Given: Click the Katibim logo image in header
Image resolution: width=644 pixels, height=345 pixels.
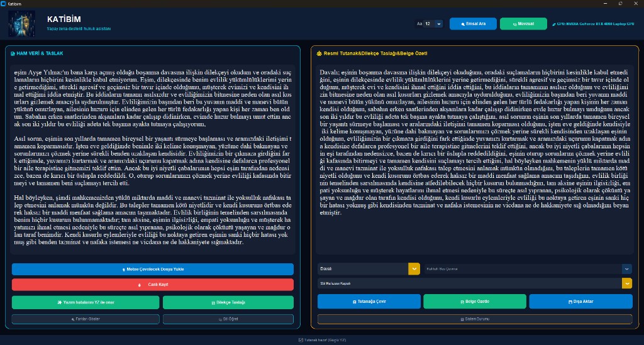Looking at the screenshot, I should pyautogui.click(x=22, y=24).
